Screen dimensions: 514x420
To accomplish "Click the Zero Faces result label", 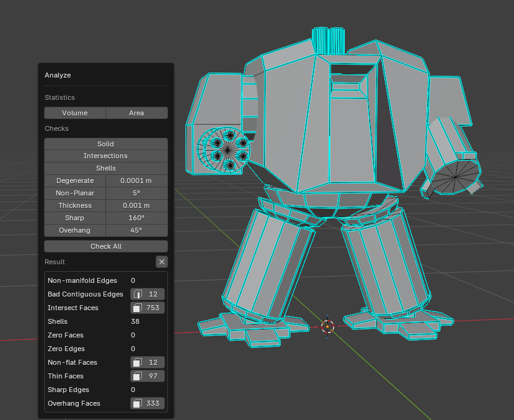I will point(66,335).
